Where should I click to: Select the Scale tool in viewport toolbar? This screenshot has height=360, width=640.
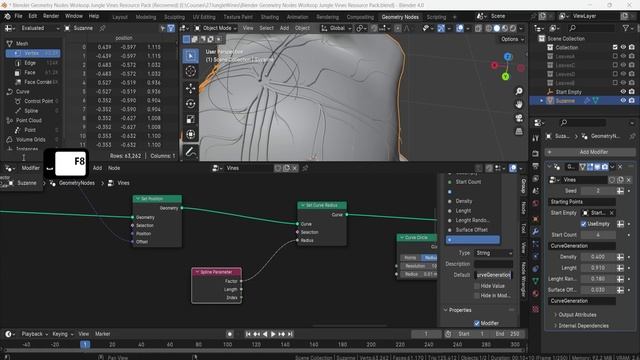pyautogui.click(x=190, y=119)
